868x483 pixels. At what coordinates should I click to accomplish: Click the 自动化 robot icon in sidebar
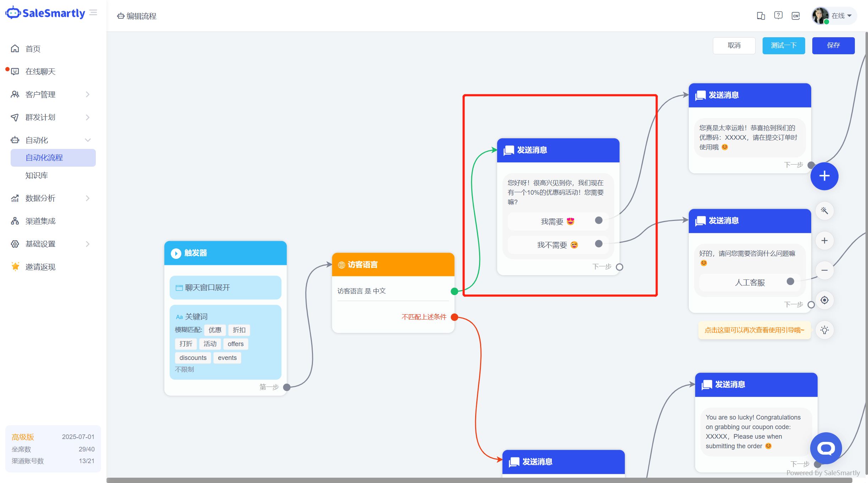click(15, 140)
